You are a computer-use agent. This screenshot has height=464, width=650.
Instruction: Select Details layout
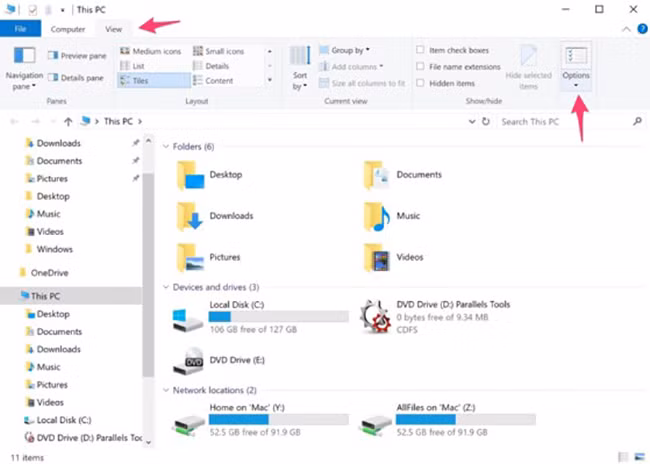[x=211, y=66]
